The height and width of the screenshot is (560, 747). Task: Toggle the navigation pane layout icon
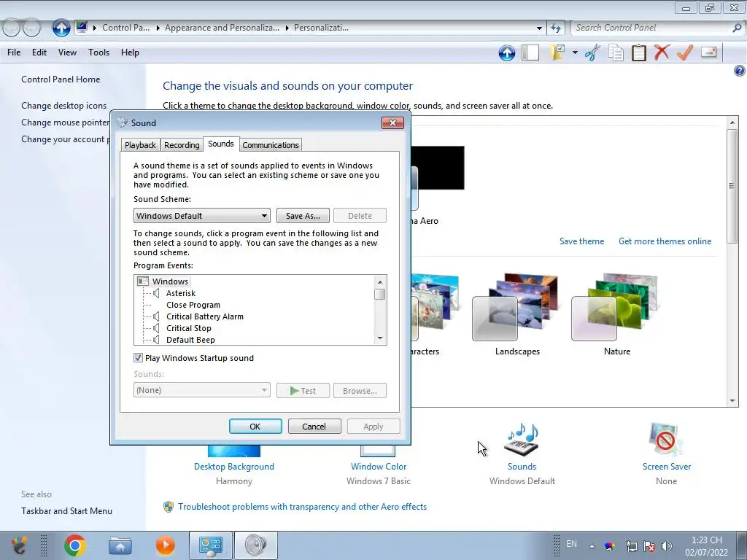[530, 52]
